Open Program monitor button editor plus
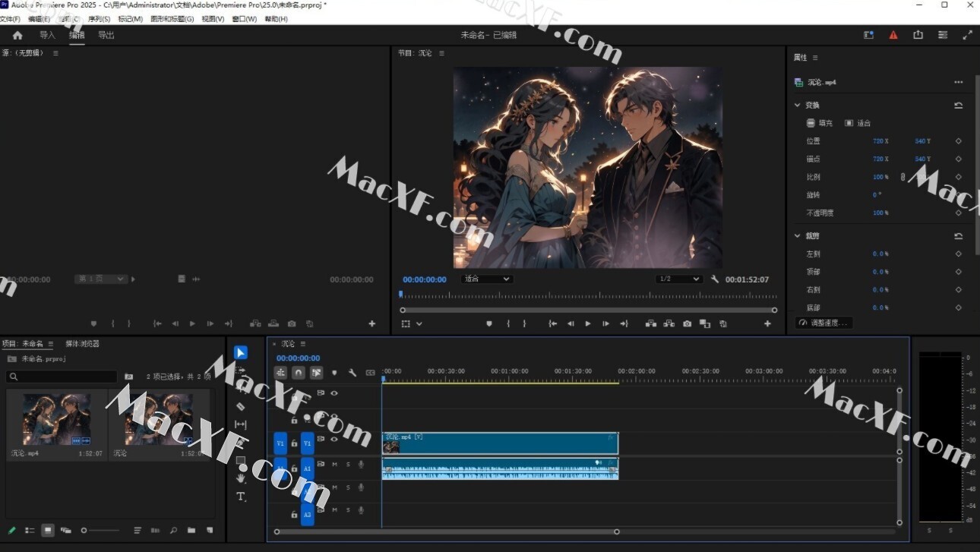Screen dimensions: 980x552 point(767,323)
